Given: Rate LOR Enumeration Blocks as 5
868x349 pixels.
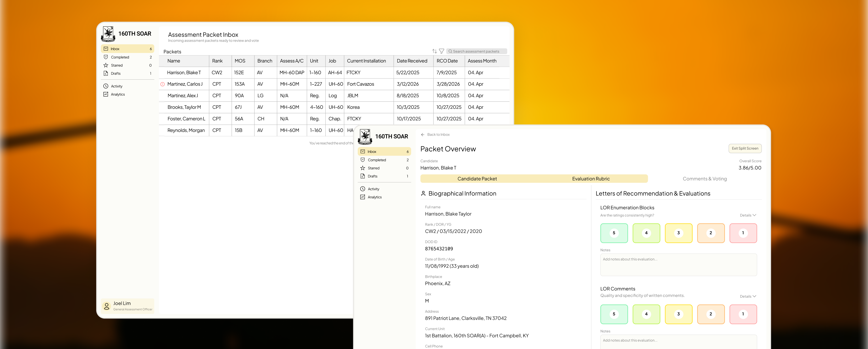Looking at the screenshot, I should pyautogui.click(x=614, y=233).
